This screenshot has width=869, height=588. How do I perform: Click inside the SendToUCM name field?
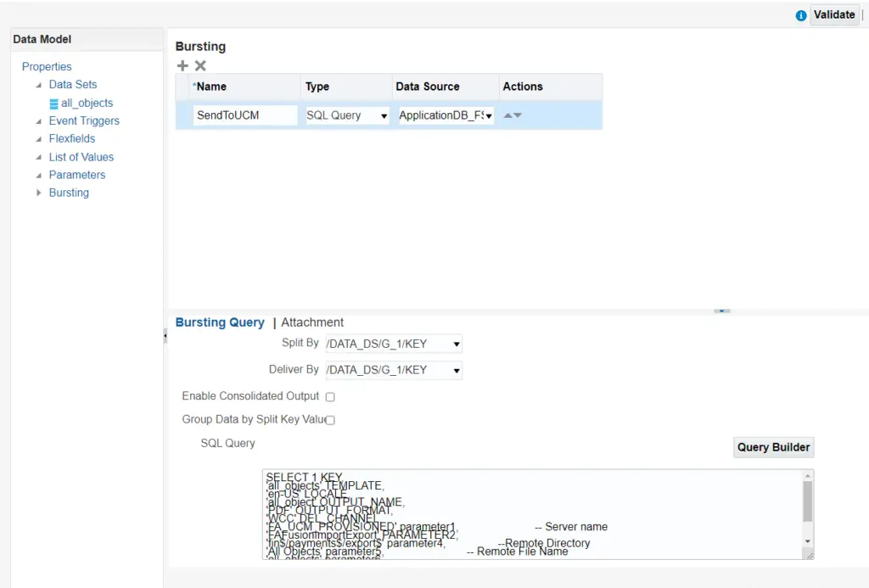pos(244,115)
